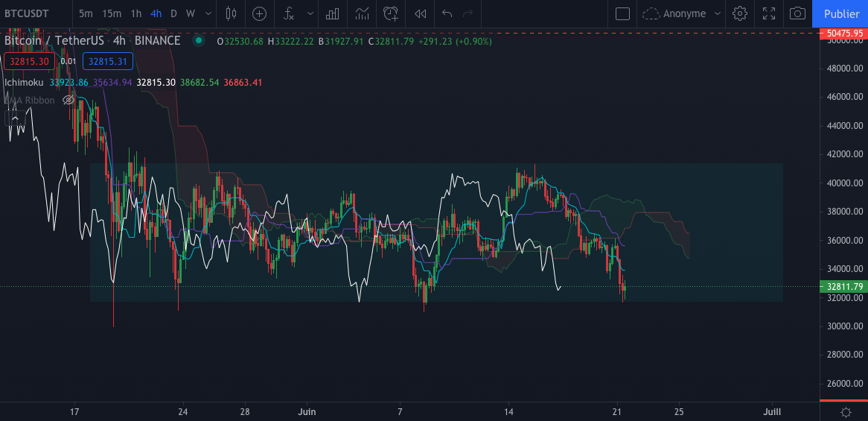This screenshot has height=421, width=868.
Task: Switch to the 15m timeframe
Action: [111, 13]
